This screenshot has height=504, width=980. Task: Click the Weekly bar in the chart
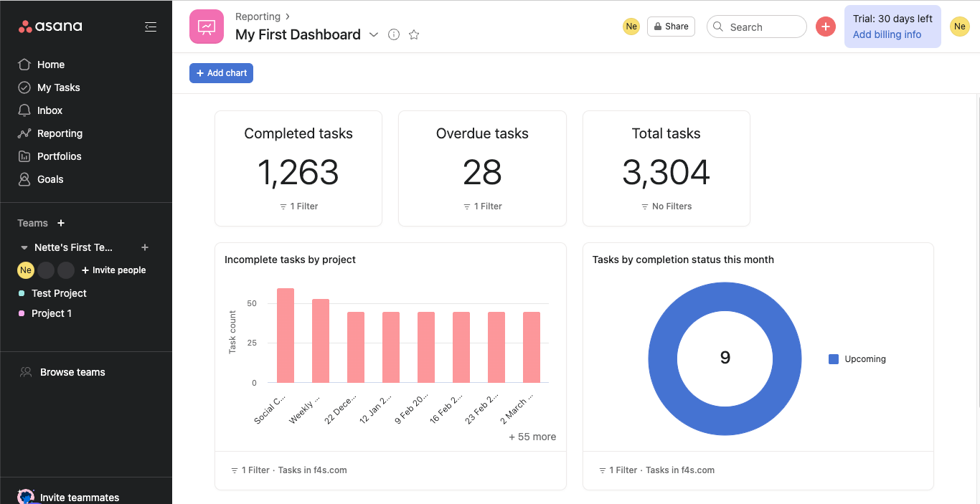point(321,341)
